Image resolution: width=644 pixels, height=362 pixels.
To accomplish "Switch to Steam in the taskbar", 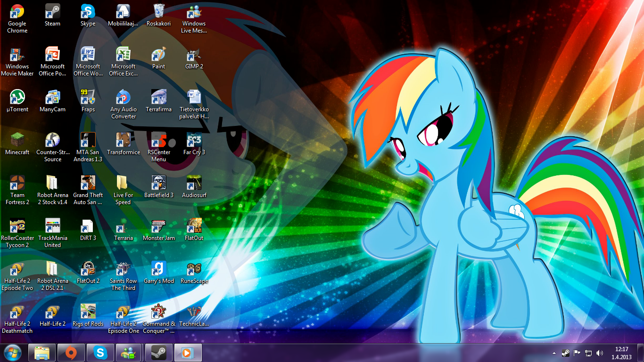I will click(158, 353).
